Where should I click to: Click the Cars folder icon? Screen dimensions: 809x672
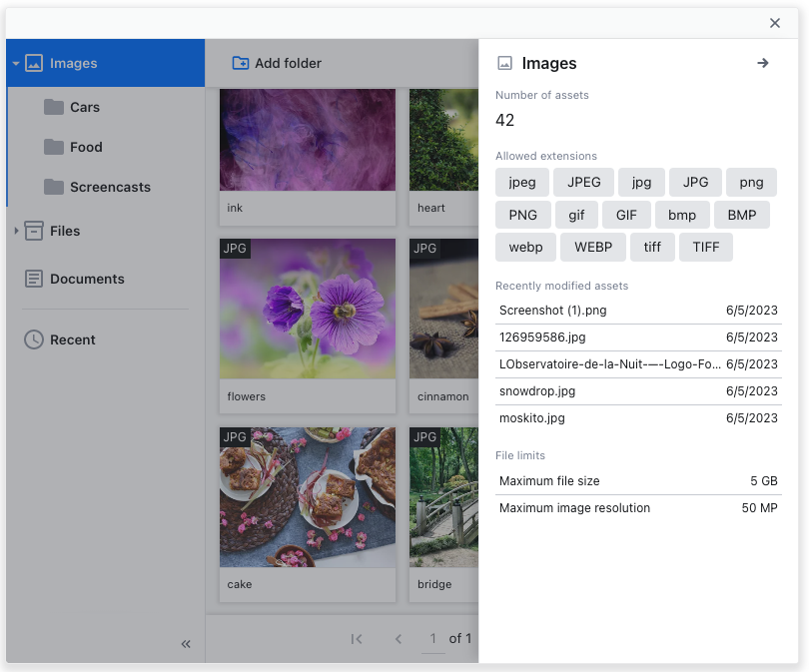point(54,107)
